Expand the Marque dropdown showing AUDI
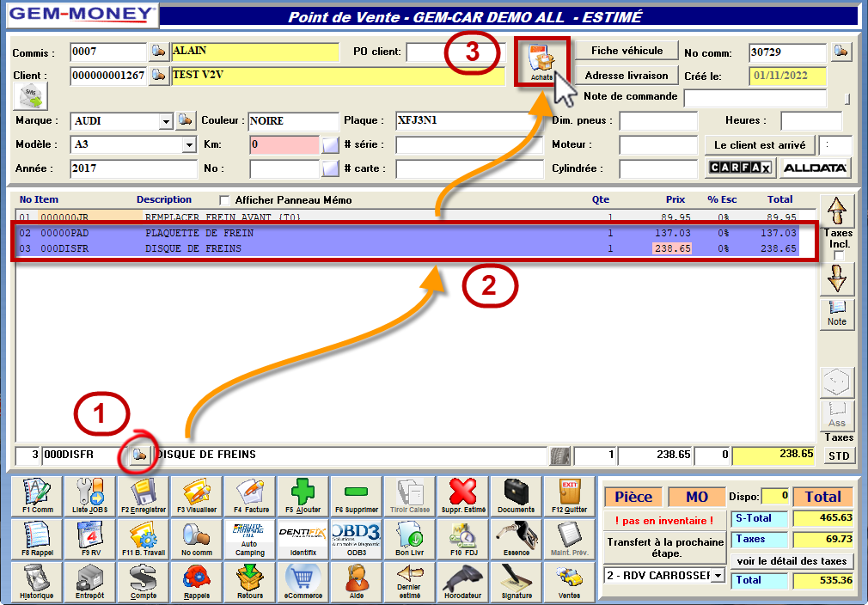The image size is (868, 605). 166,121
